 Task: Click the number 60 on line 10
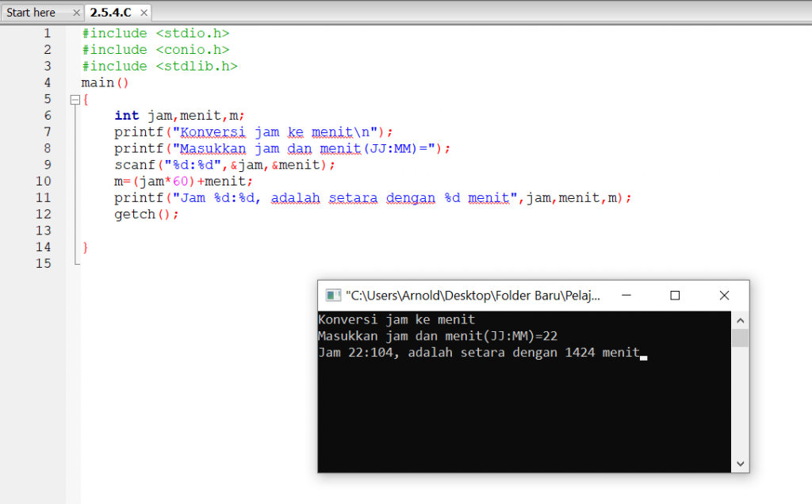click(x=180, y=181)
